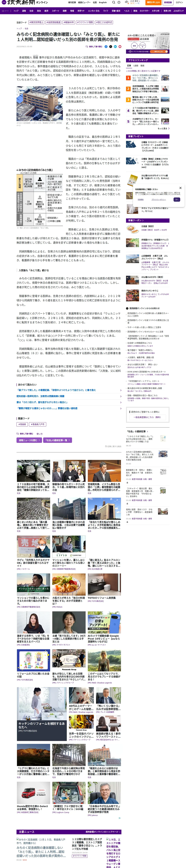Screen dimensions: 186x868
Task: Open the 科学・IT navigation menu item
Action: (81, 11)
